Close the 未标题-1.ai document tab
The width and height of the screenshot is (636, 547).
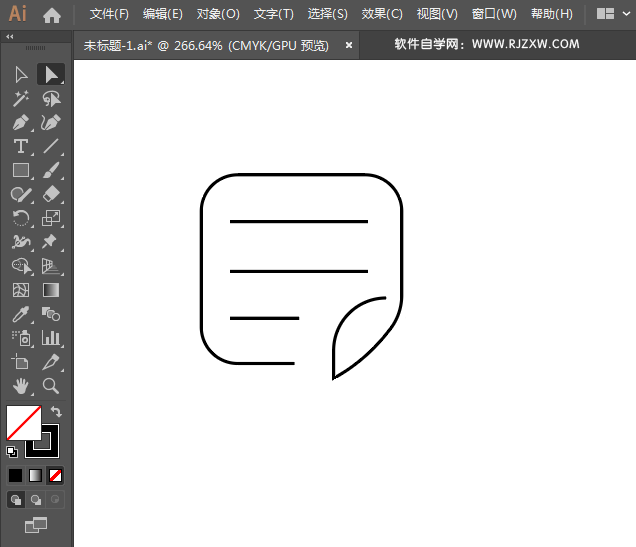pos(348,45)
